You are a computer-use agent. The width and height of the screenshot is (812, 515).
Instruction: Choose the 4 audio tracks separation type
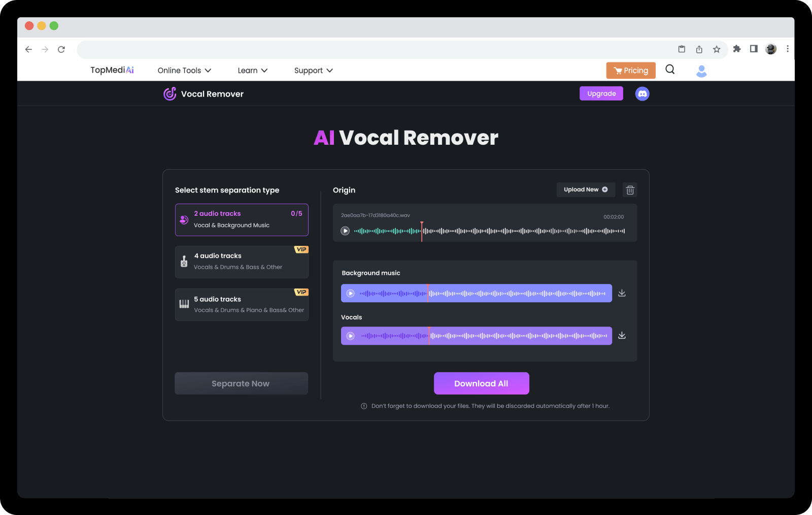(242, 262)
